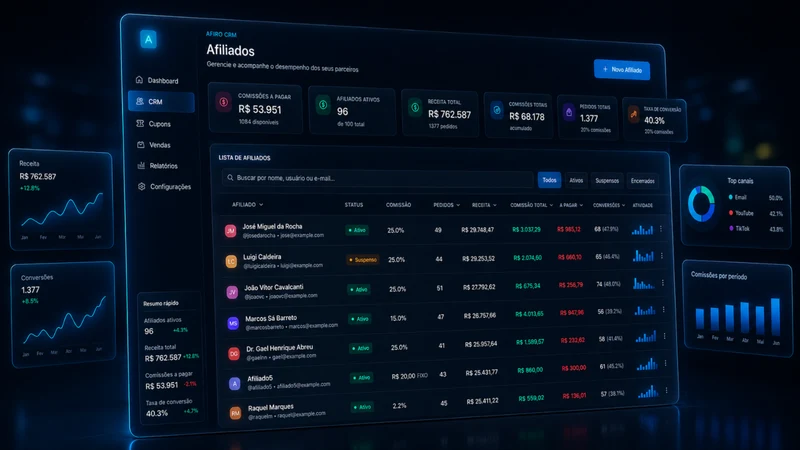Click the Taxa de Conversão card icon
The width and height of the screenshot is (800, 450).
[633, 114]
